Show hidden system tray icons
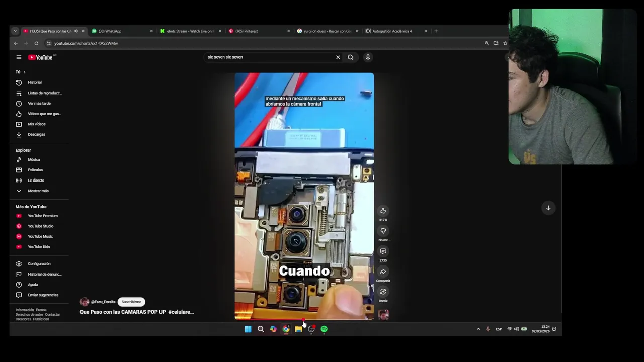This screenshot has height=362, width=644. 478,329
